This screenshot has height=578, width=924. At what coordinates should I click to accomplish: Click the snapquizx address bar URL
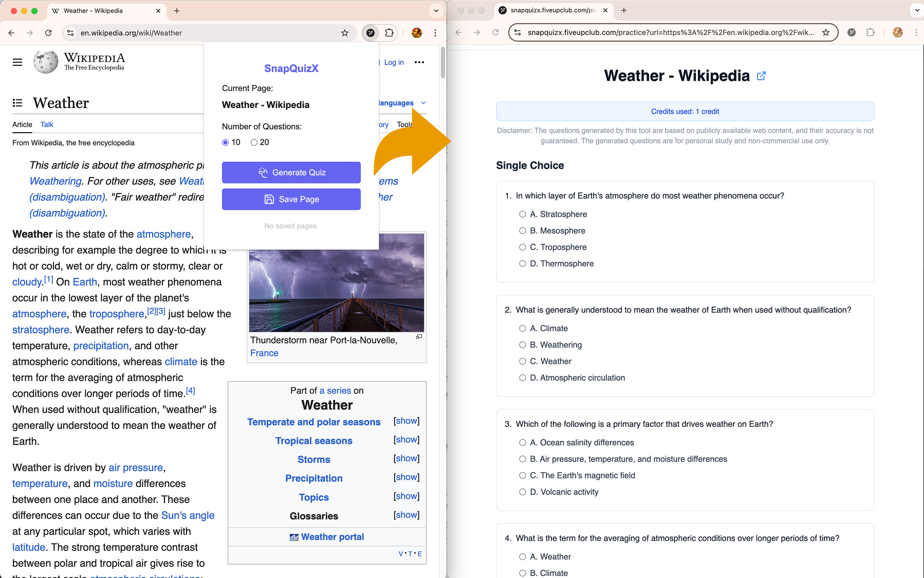pyautogui.click(x=671, y=32)
